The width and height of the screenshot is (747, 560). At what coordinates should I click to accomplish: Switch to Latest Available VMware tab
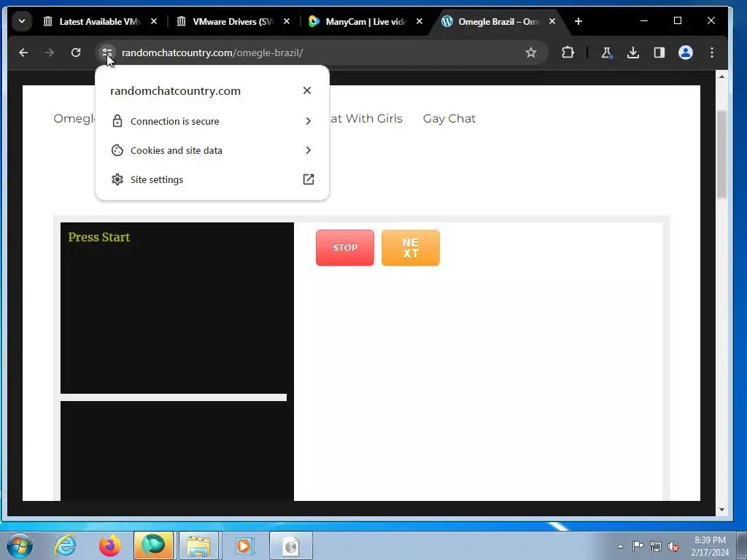pos(100,21)
